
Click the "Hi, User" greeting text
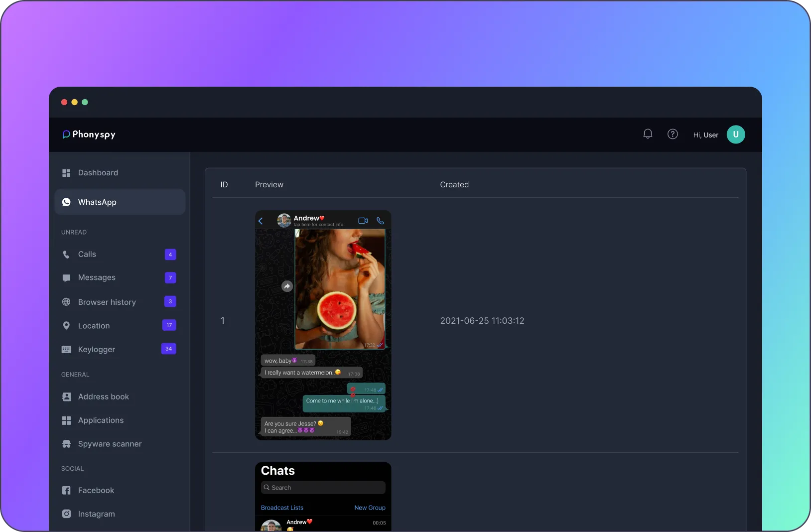tap(705, 135)
